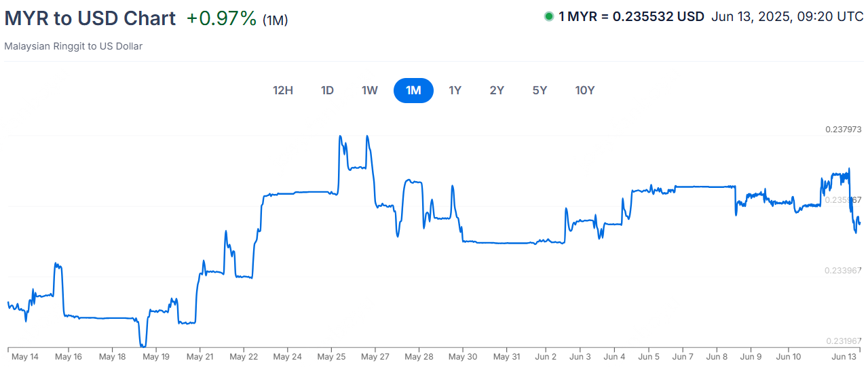Click the green live status dot
The width and height of the screenshot is (868, 367).
coord(549,17)
